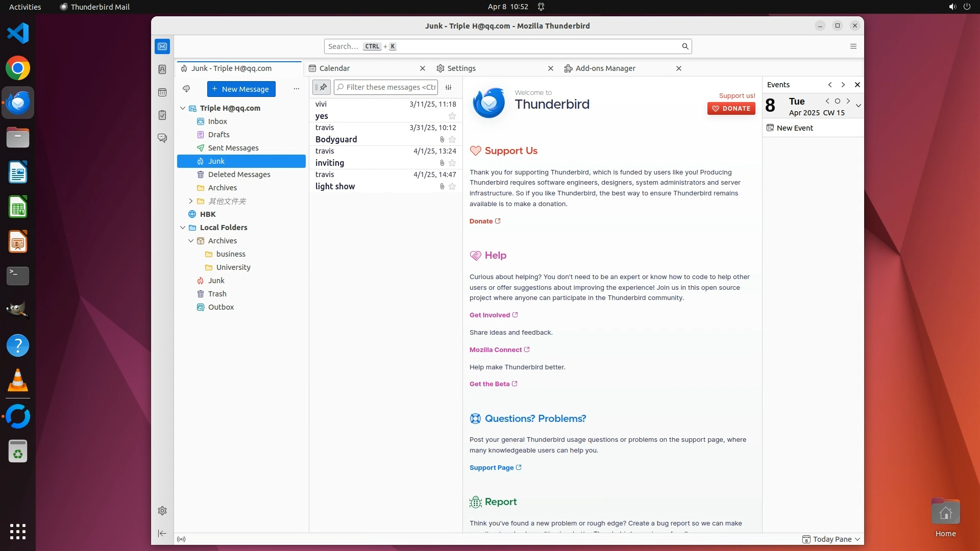The height and width of the screenshot is (551, 980).
Task: Open the Tasks space in the sidebar
Action: [x=162, y=115]
